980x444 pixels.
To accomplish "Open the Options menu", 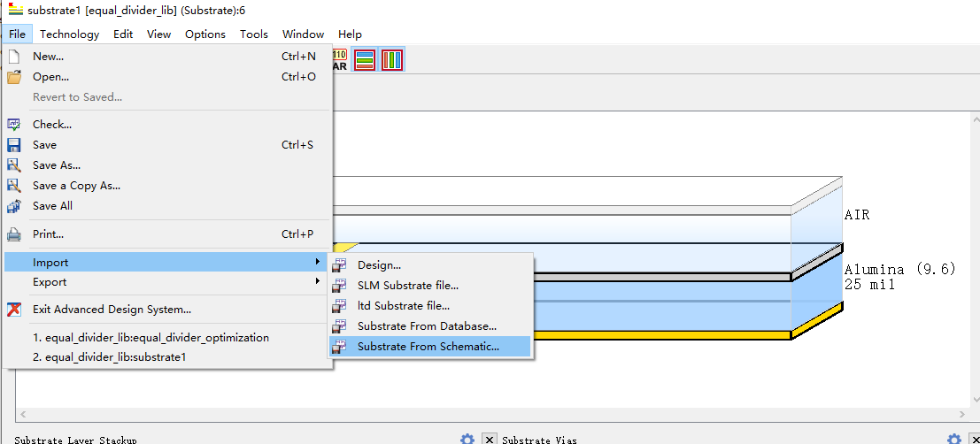I will pos(205,34).
